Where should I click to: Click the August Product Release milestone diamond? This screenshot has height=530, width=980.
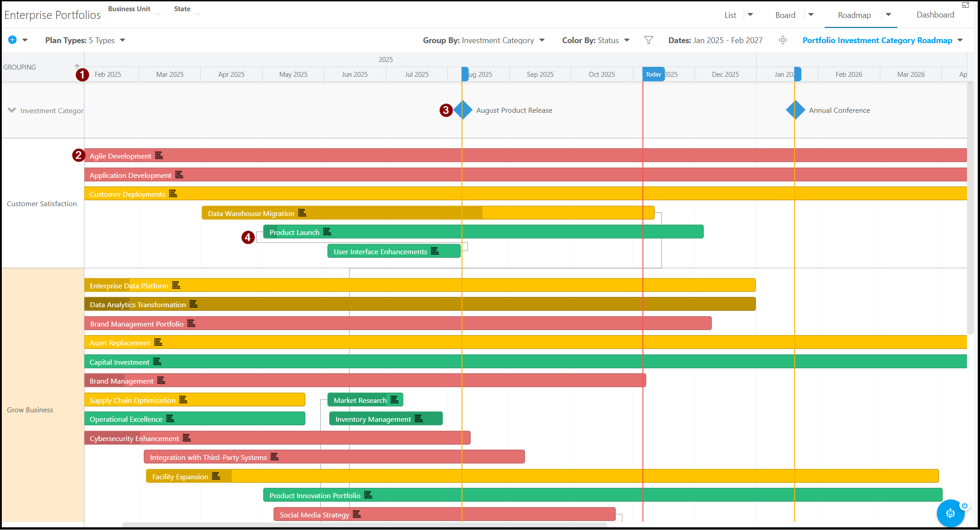click(463, 110)
